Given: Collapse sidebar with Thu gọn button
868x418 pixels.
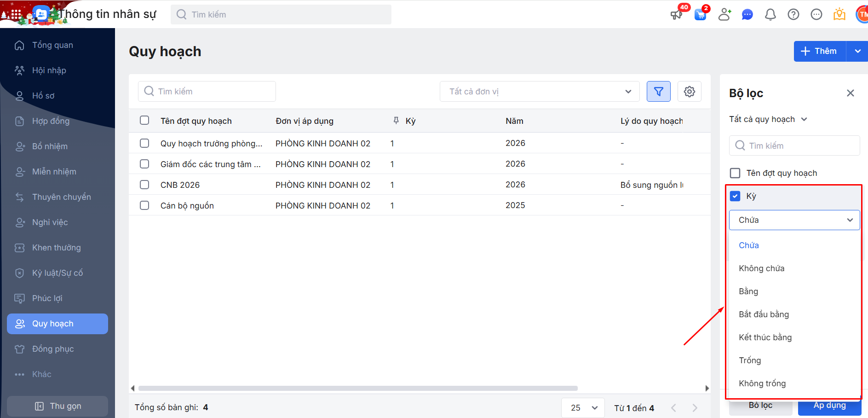Looking at the screenshot, I should point(58,406).
